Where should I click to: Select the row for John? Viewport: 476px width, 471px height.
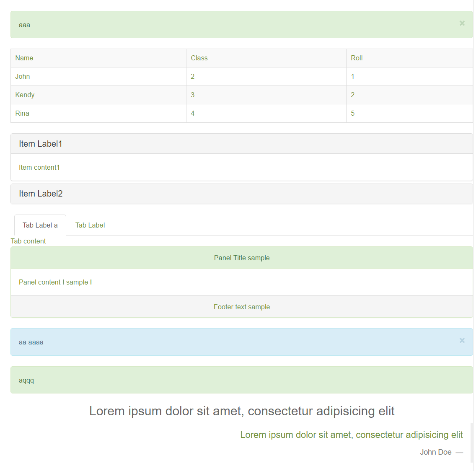(98, 76)
